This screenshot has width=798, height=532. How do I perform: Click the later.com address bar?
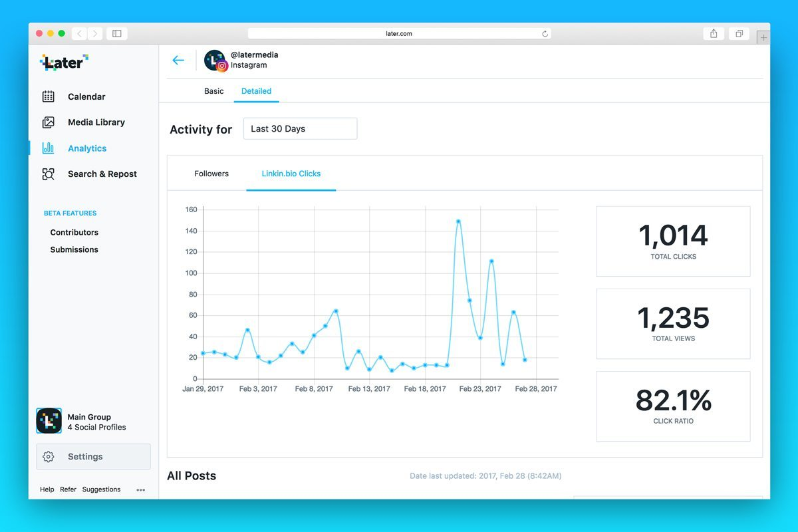point(399,33)
